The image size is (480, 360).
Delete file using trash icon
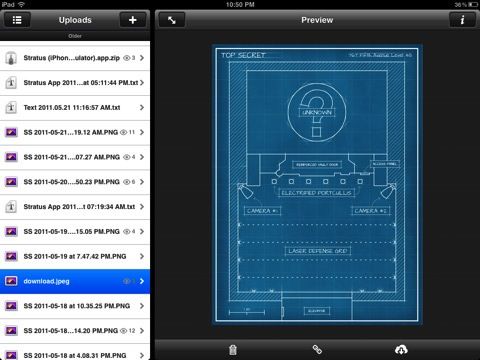pos(233,350)
